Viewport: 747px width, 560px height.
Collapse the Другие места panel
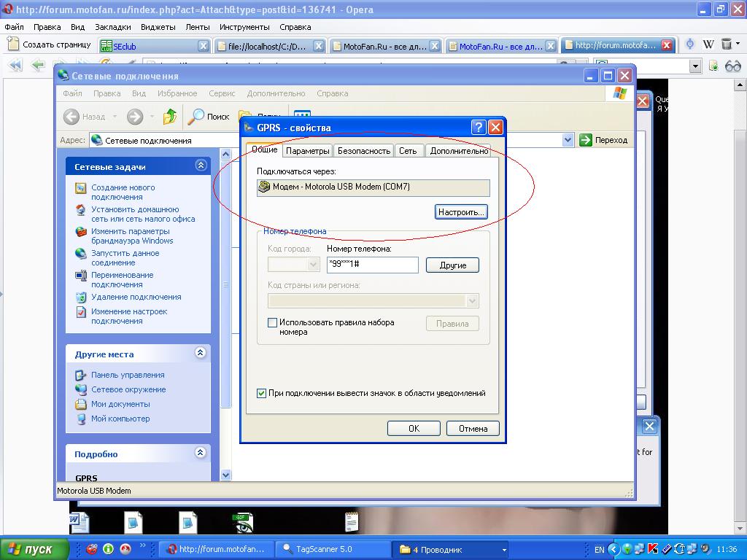[201, 353]
